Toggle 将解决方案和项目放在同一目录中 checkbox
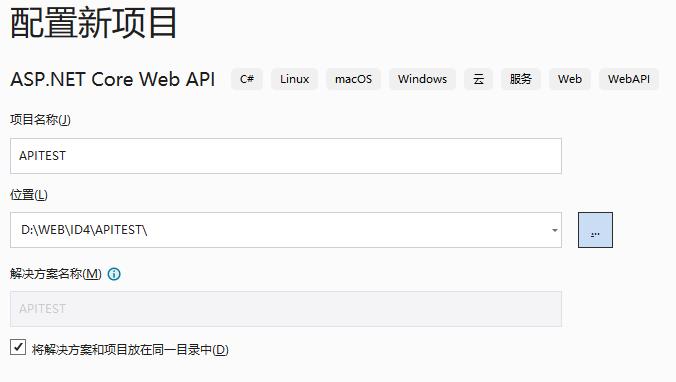The height and width of the screenshot is (382, 676). [18, 347]
